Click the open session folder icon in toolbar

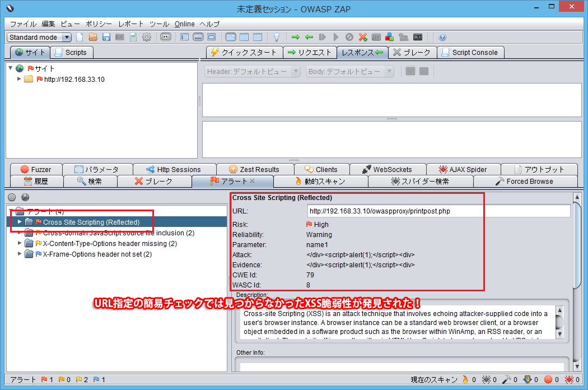[x=93, y=37]
